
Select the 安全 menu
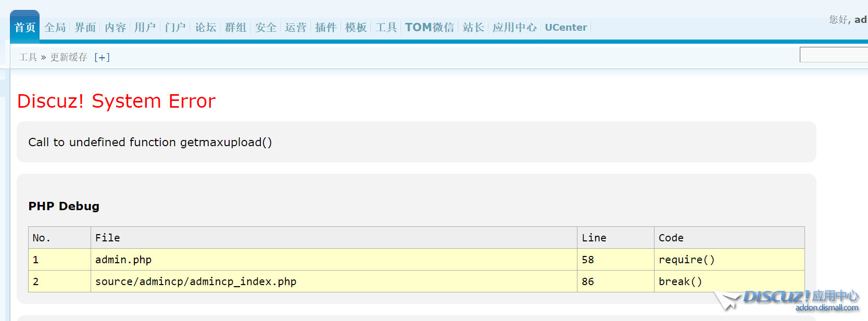click(266, 27)
